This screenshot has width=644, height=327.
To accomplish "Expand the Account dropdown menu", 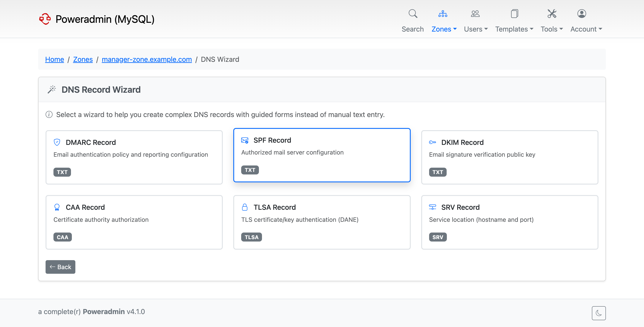I will coord(586,29).
